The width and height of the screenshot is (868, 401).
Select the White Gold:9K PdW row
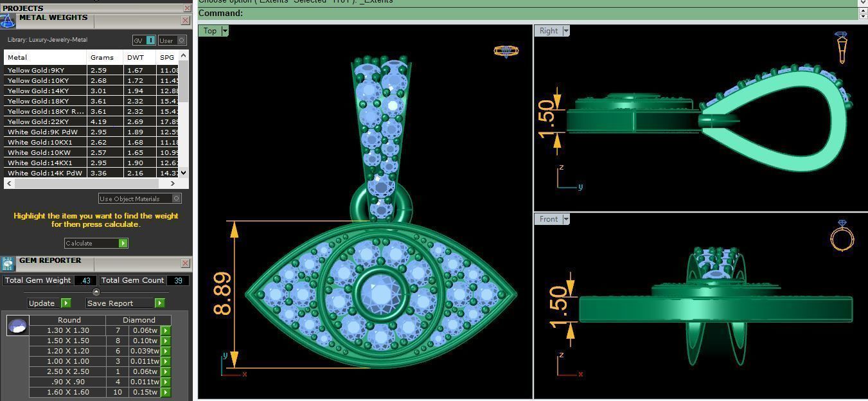click(x=91, y=132)
